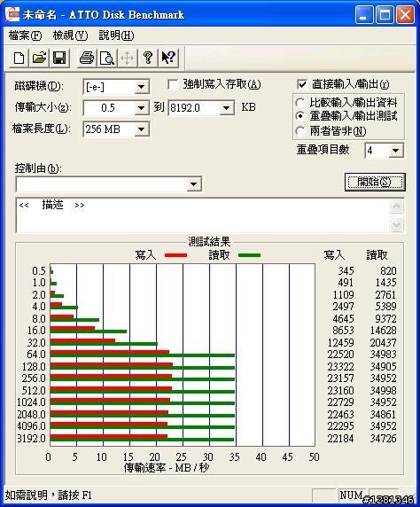Screen dimensions: 420x507
Task: Maximize the ATTO Disk Benchmark window
Action: tap(385, 15)
